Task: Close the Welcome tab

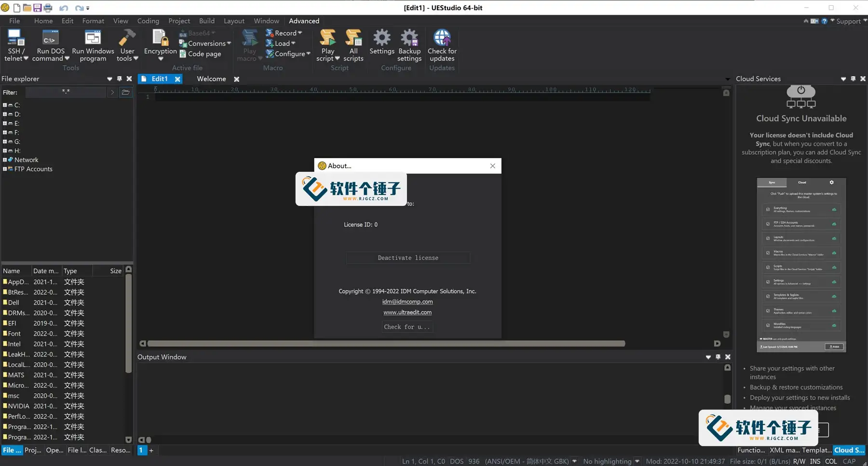Action: click(x=236, y=79)
